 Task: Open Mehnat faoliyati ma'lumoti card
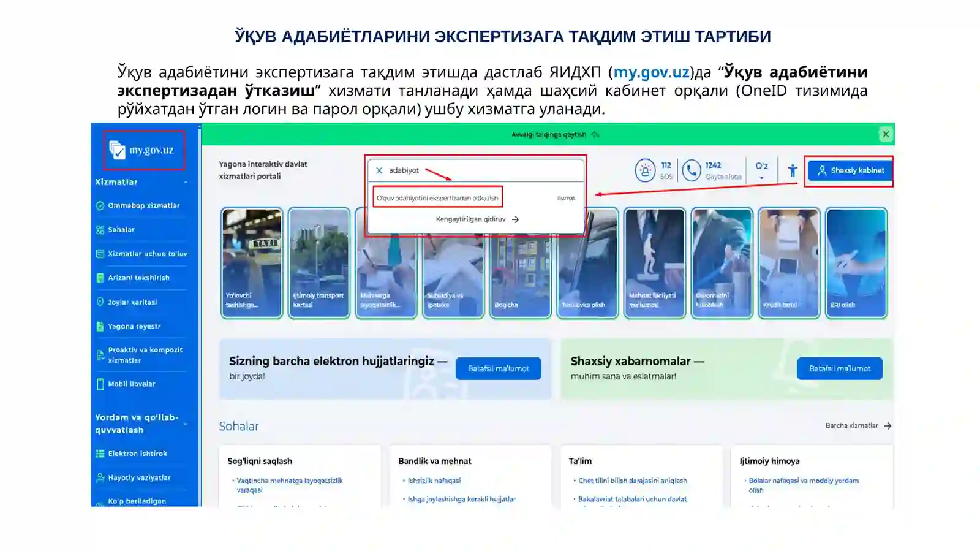pos(655,263)
